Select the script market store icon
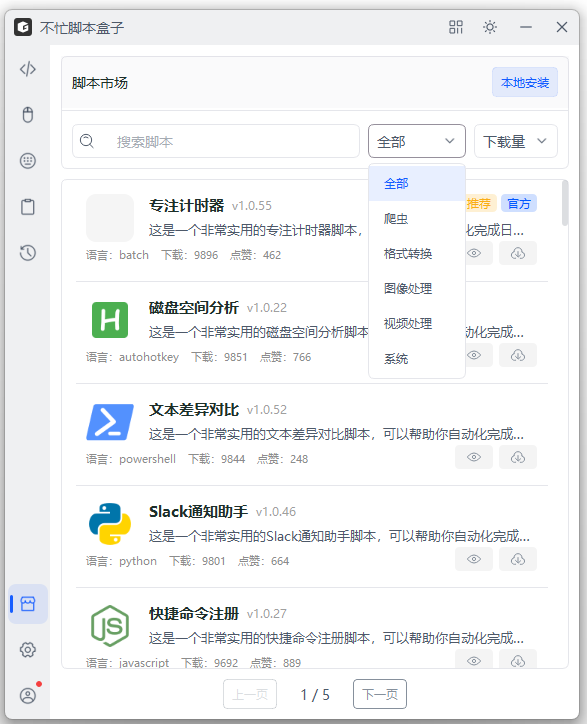This screenshot has height=724, width=587. [x=28, y=604]
